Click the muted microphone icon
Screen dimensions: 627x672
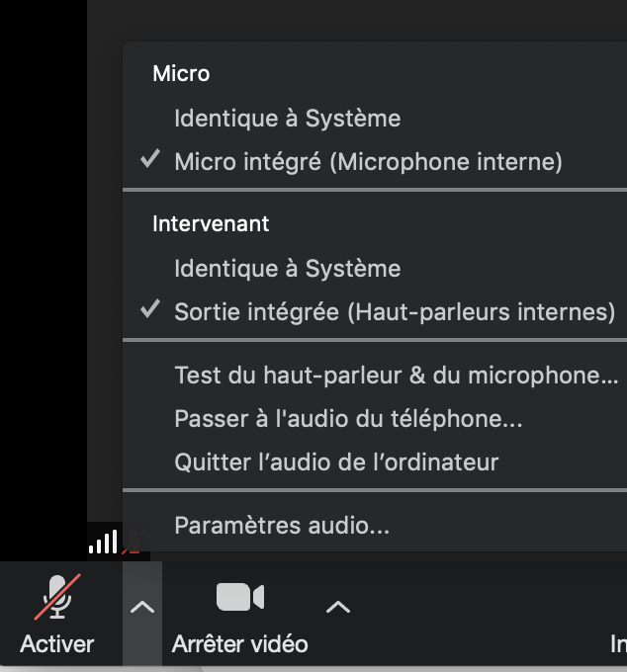pos(57,597)
